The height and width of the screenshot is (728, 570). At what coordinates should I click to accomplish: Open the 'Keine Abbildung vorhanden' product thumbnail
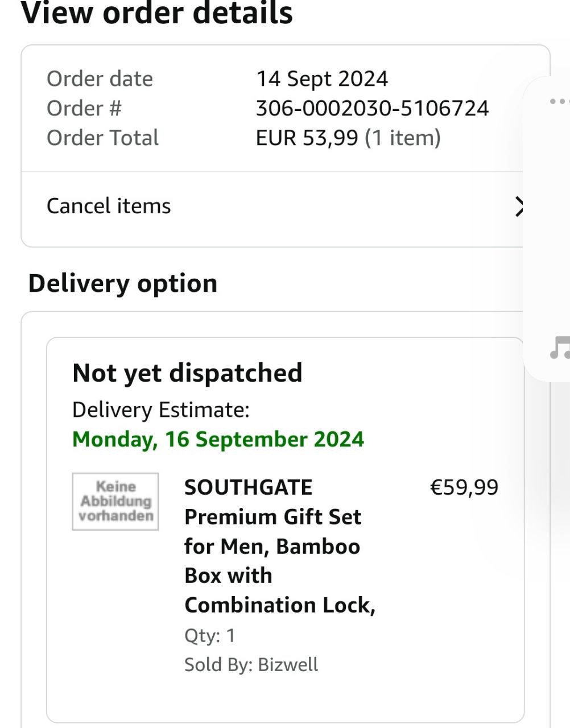tap(115, 502)
